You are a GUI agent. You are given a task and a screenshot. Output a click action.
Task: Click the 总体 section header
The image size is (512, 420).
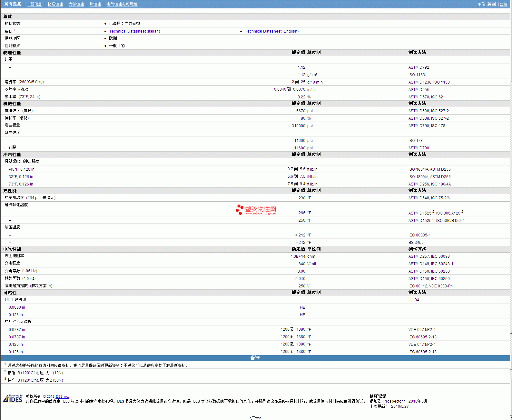click(8, 16)
